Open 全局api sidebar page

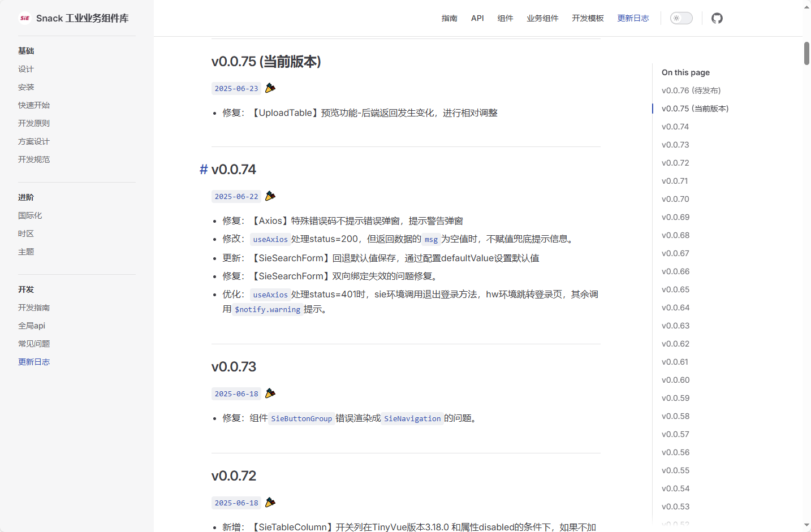click(x=32, y=326)
